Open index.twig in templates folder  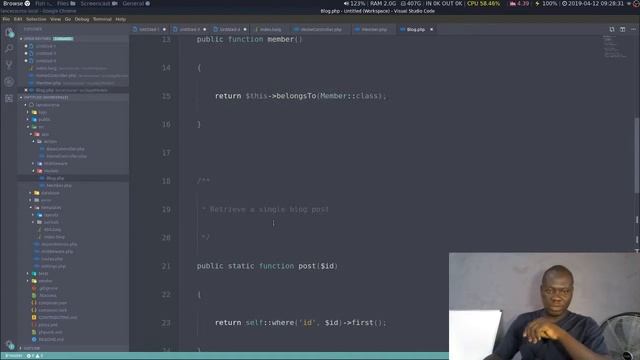click(x=54, y=237)
